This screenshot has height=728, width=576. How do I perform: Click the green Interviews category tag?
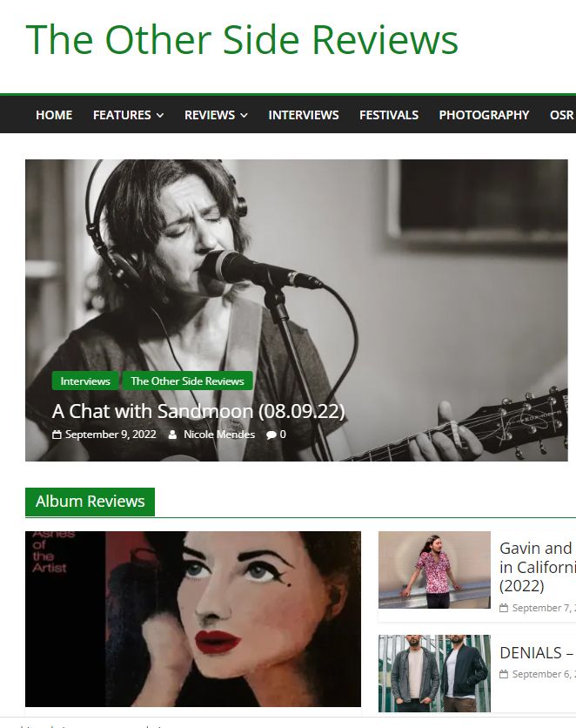[85, 381]
